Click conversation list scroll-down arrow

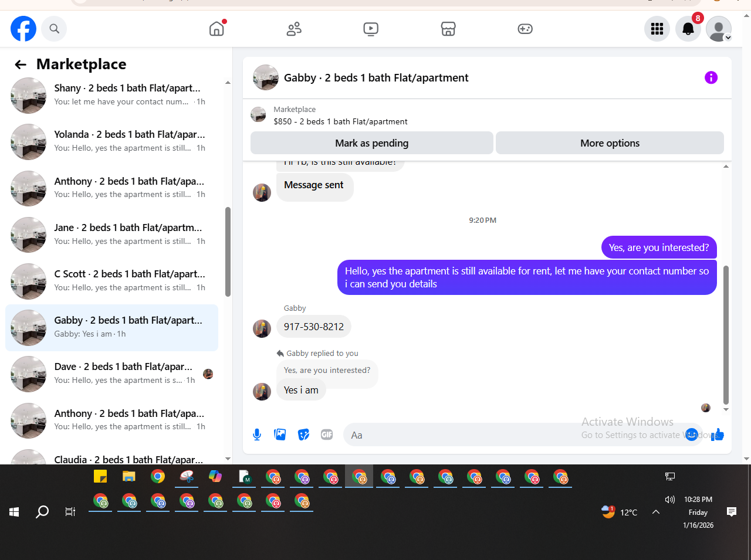(x=228, y=459)
